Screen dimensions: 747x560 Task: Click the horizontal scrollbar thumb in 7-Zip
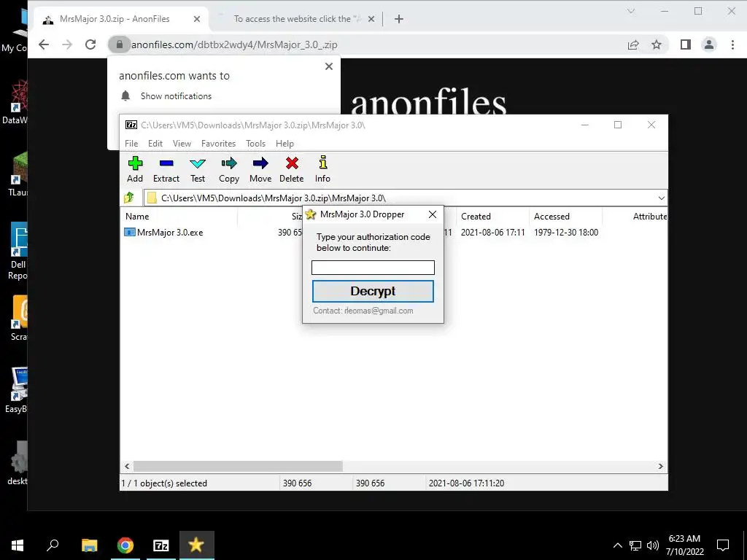238,466
